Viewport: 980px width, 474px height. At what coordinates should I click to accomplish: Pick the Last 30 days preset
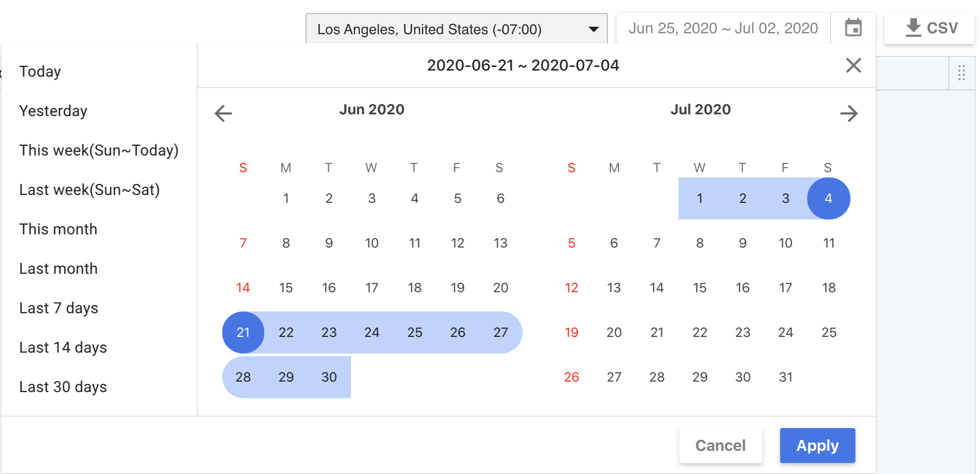(63, 387)
